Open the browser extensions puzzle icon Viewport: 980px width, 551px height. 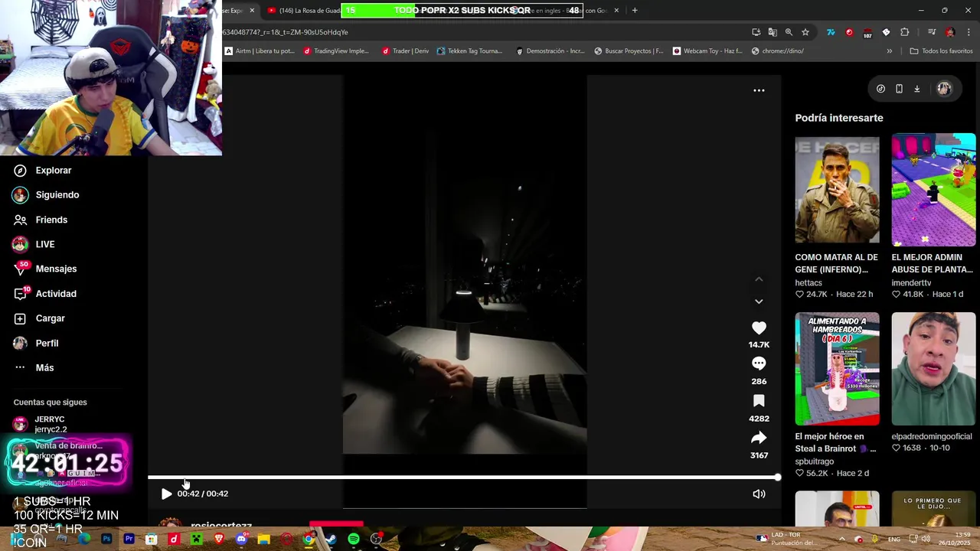904,32
